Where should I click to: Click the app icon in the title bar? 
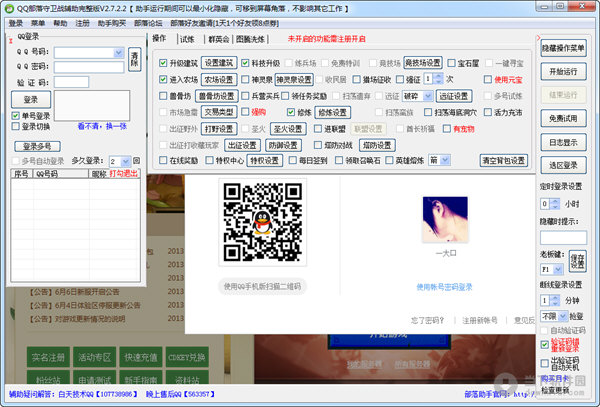(9, 8)
